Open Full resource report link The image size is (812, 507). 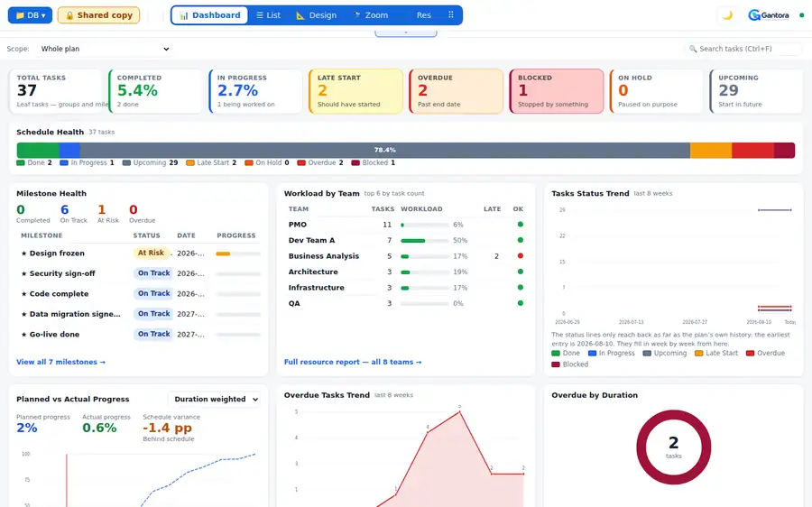point(353,362)
